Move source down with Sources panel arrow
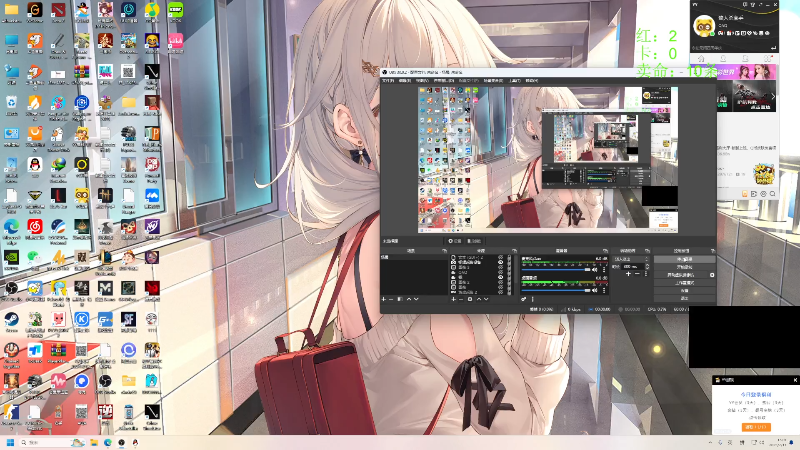The width and height of the screenshot is (800, 450). coord(486,299)
